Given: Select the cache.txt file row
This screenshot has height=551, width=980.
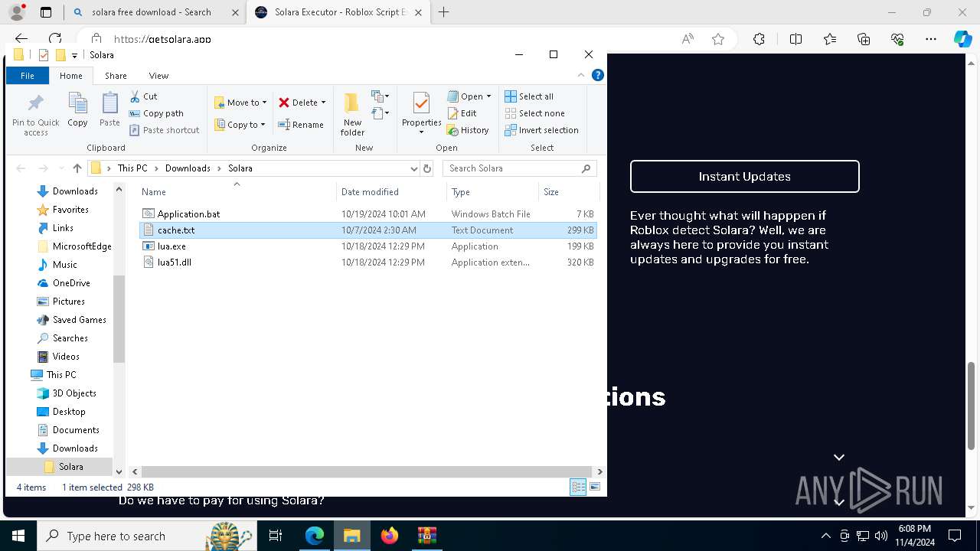Looking at the screenshot, I should coord(367,230).
